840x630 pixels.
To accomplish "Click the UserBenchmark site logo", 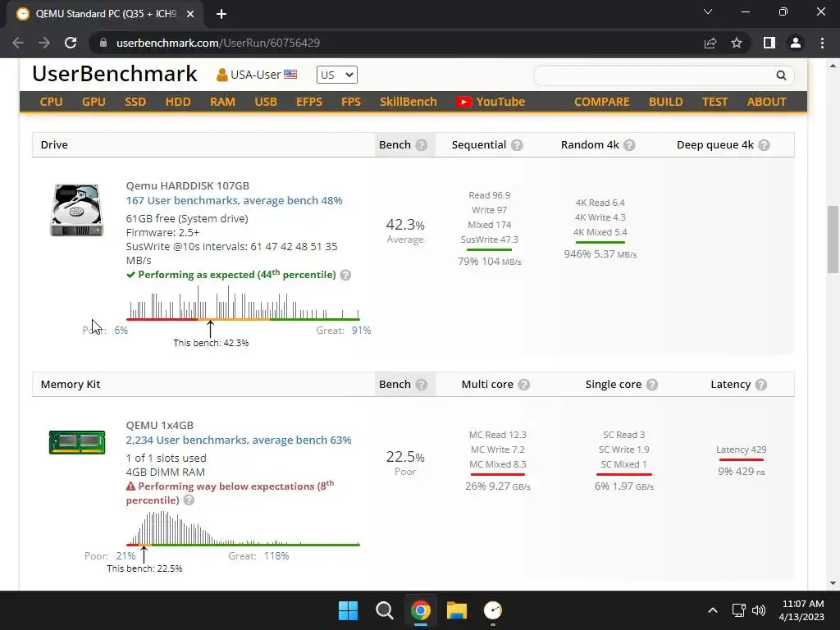I will pos(115,74).
